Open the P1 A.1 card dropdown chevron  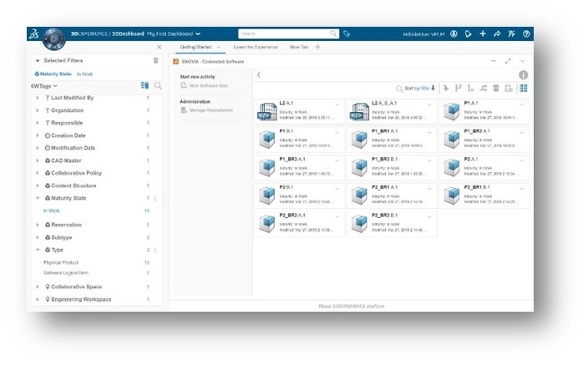click(x=522, y=104)
